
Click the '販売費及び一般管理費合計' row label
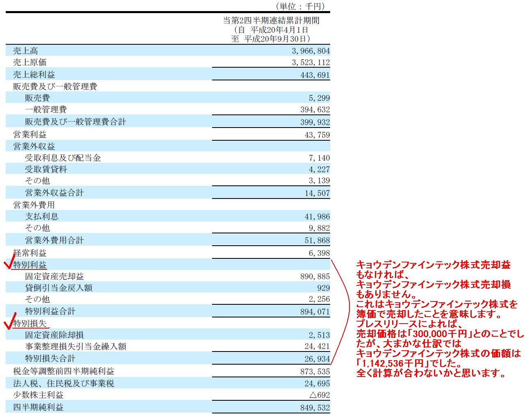point(75,122)
